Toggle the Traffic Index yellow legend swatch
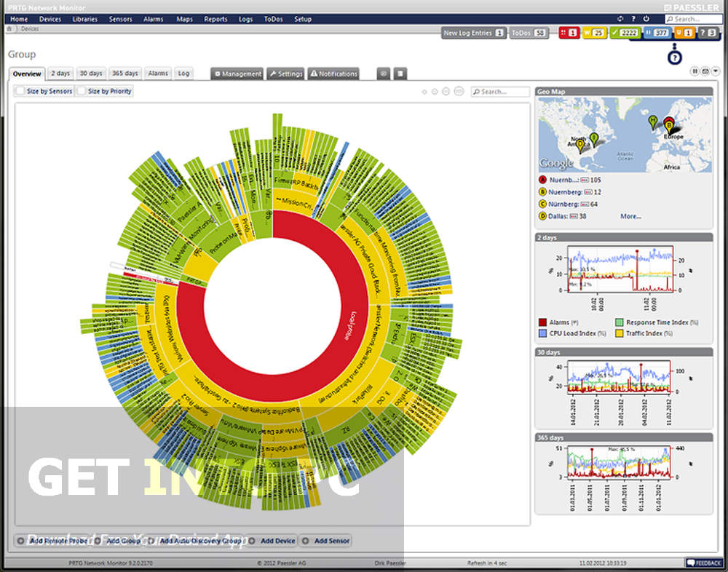The image size is (728, 572). tap(619, 333)
